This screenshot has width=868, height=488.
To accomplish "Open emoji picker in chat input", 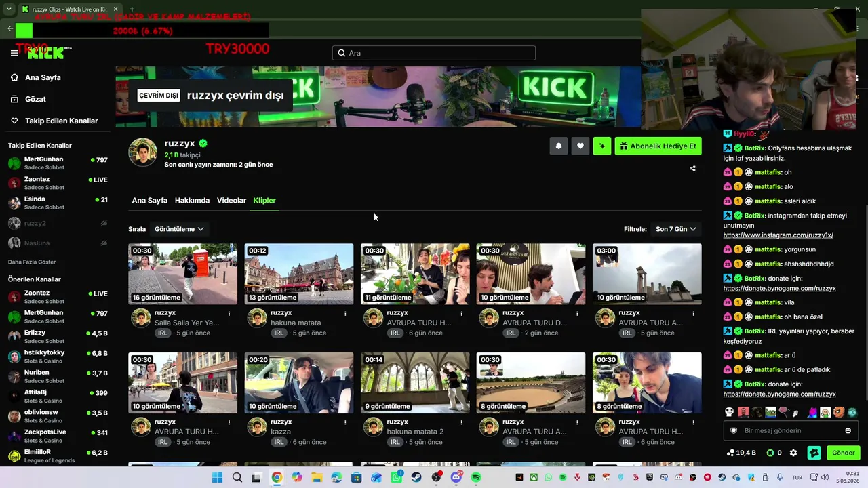I will click(848, 430).
